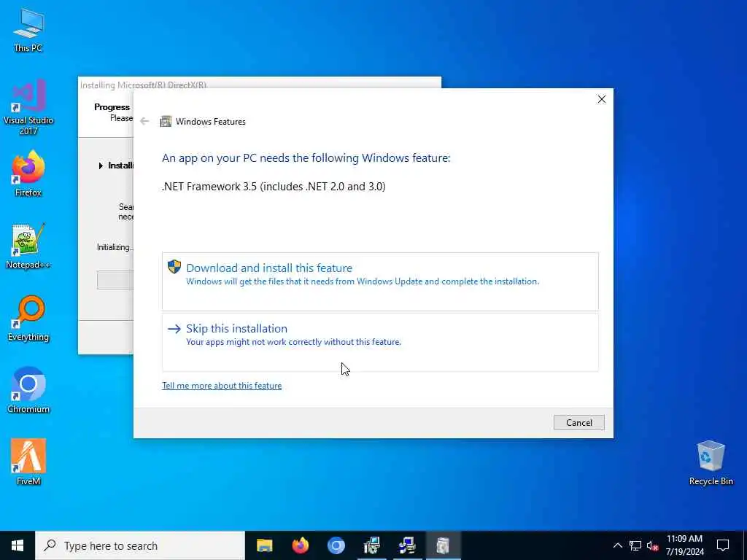Open Firefox from the taskbar

click(x=300, y=545)
